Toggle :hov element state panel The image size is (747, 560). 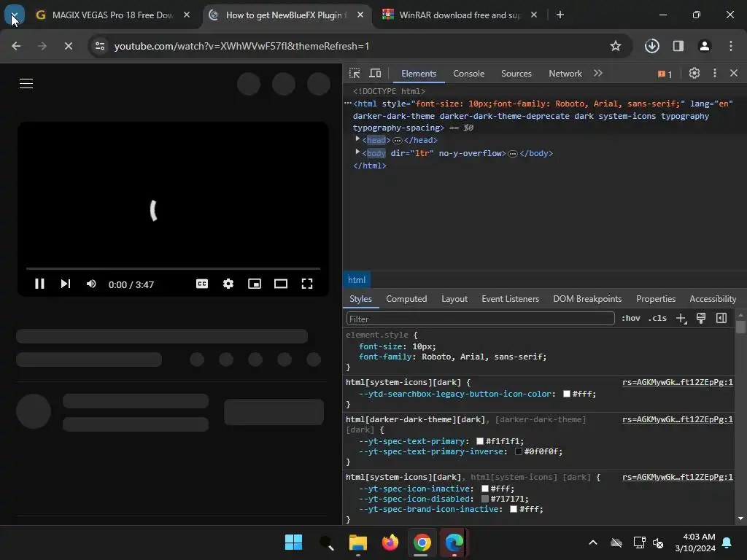point(631,318)
